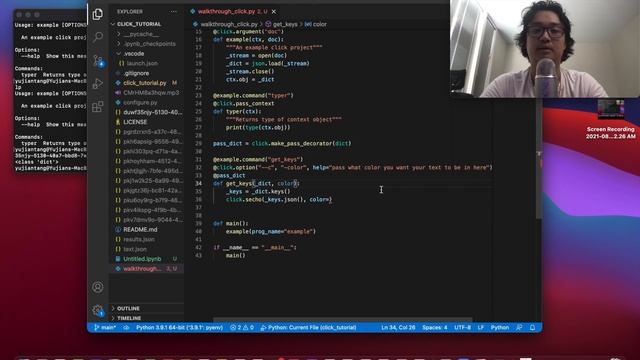Click line number 34 in gutter
This screenshot has height=360, width=640.
click(198, 184)
